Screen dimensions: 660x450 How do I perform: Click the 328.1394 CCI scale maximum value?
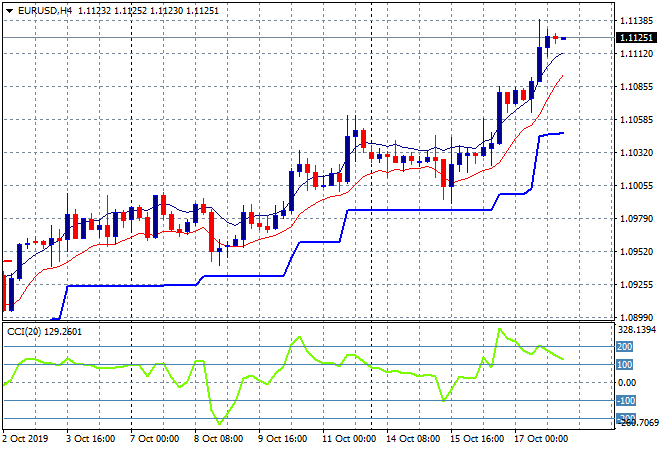click(x=637, y=330)
